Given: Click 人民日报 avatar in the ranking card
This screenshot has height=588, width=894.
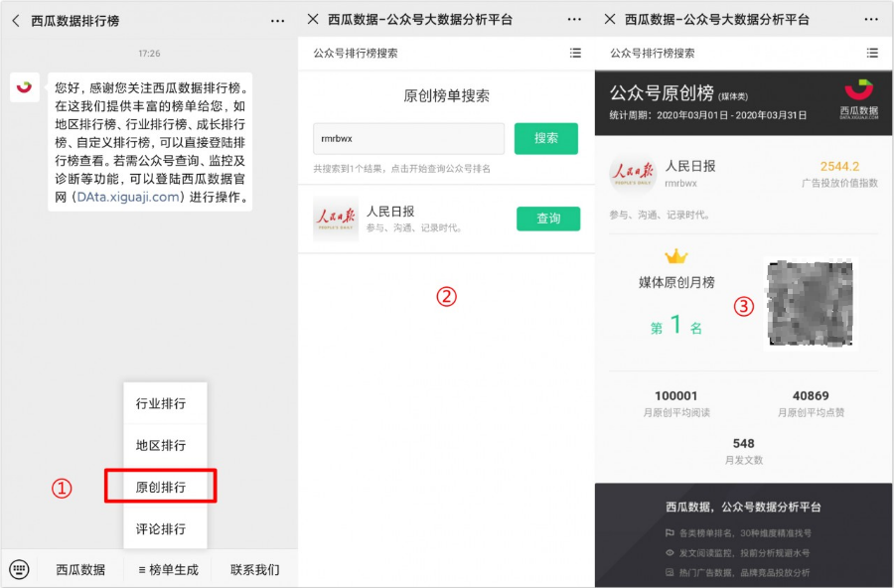Looking at the screenshot, I should (633, 174).
